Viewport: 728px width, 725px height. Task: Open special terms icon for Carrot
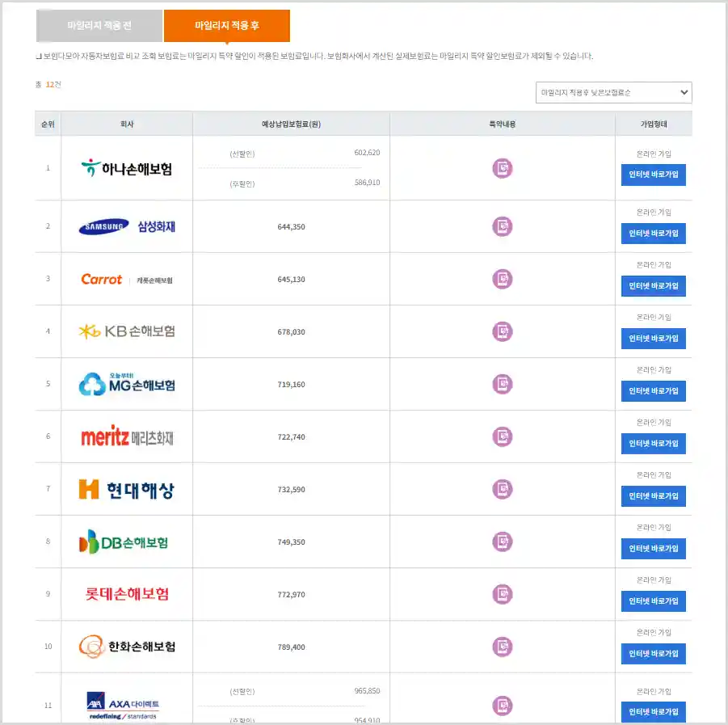coord(503,279)
